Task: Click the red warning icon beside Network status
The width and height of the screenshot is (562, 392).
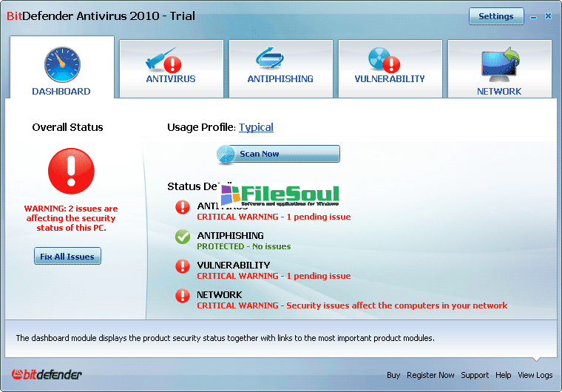Action: (183, 297)
